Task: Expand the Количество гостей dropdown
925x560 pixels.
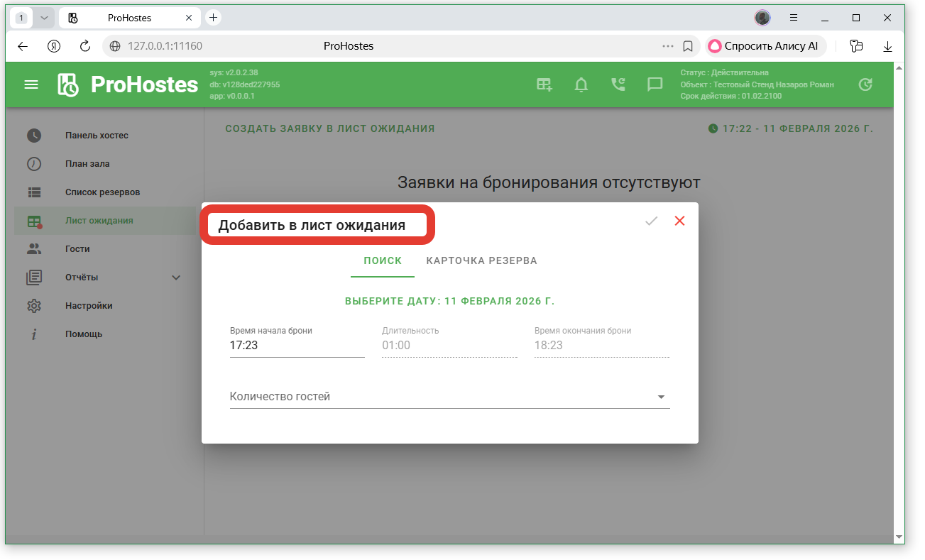Action: tap(661, 397)
